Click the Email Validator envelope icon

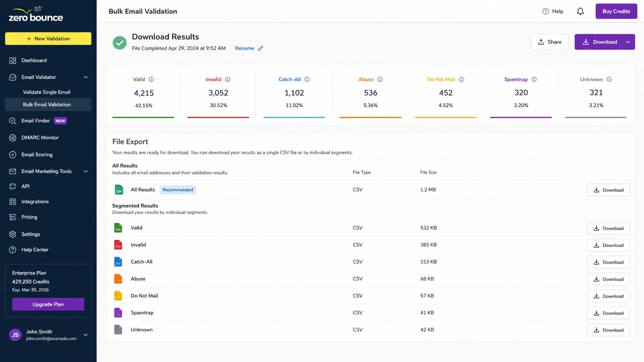click(13, 77)
